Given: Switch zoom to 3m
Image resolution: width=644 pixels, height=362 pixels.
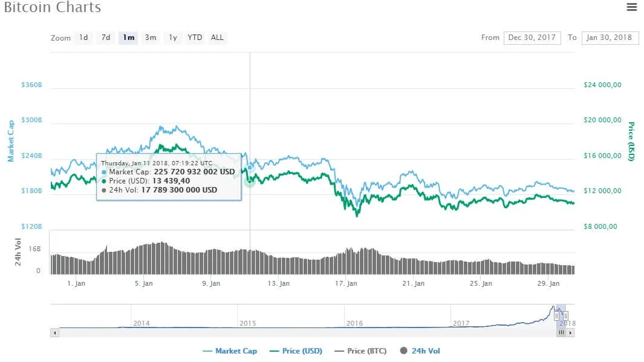Looking at the screenshot, I should [151, 38].
